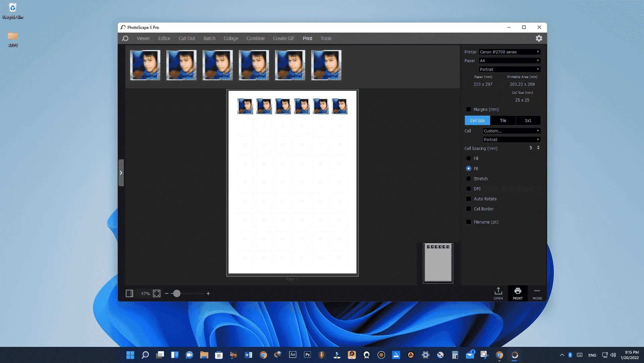Enable Filename (pt) checkbox
Image resolution: width=644 pixels, height=363 pixels.
469,222
